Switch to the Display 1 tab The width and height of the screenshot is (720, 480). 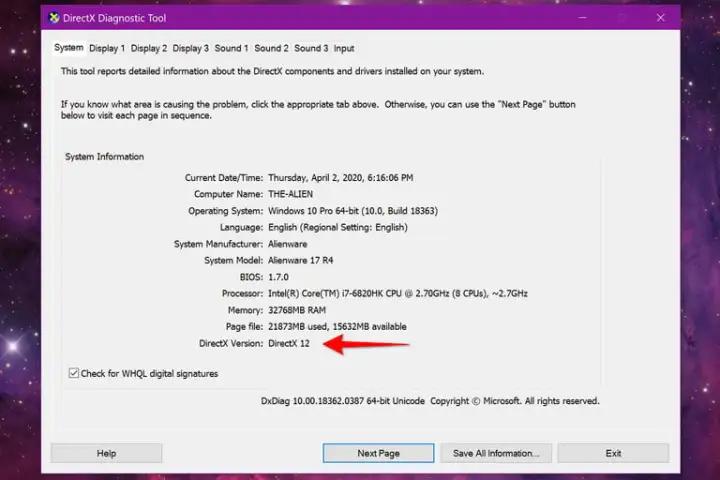point(107,48)
